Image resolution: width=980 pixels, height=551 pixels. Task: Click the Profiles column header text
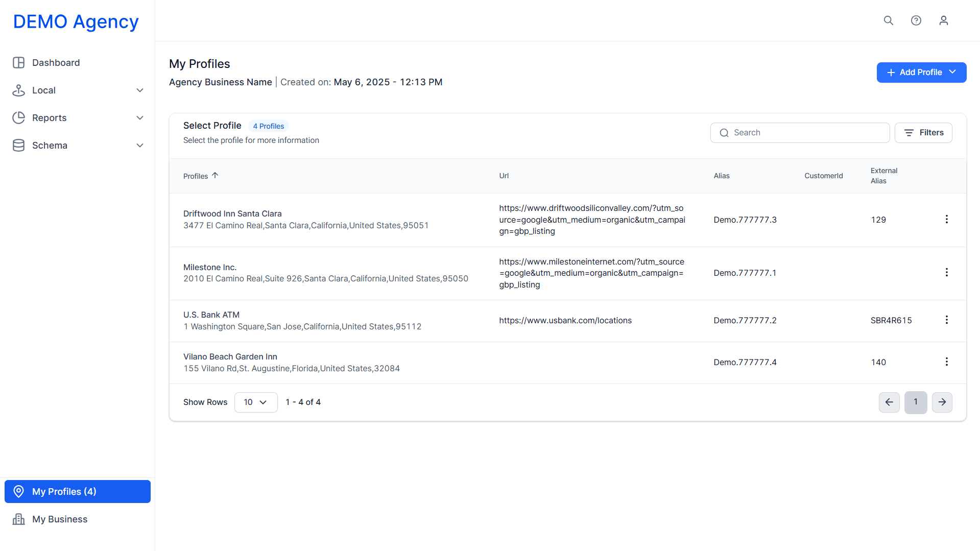click(196, 176)
